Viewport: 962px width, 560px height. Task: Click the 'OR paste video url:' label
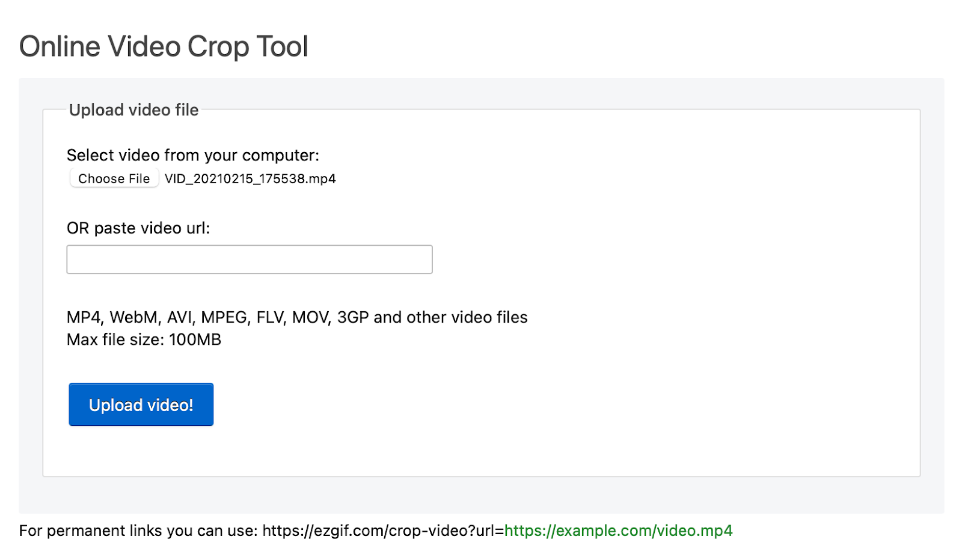(x=138, y=228)
